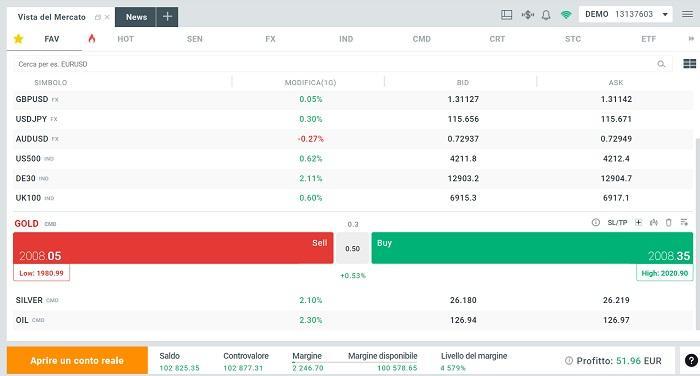Open the dollar transfer icon in top bar

point(528,15)
